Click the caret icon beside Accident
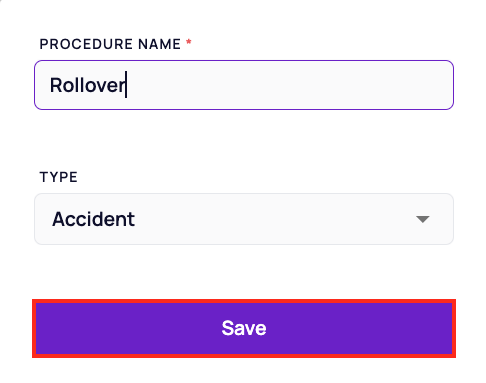Image resolution: width=486 pixels, height=383 pixels. [x=422, y=219]
